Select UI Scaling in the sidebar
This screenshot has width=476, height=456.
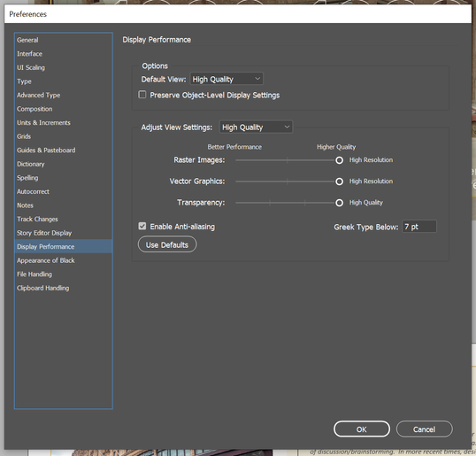click(64, 67)
